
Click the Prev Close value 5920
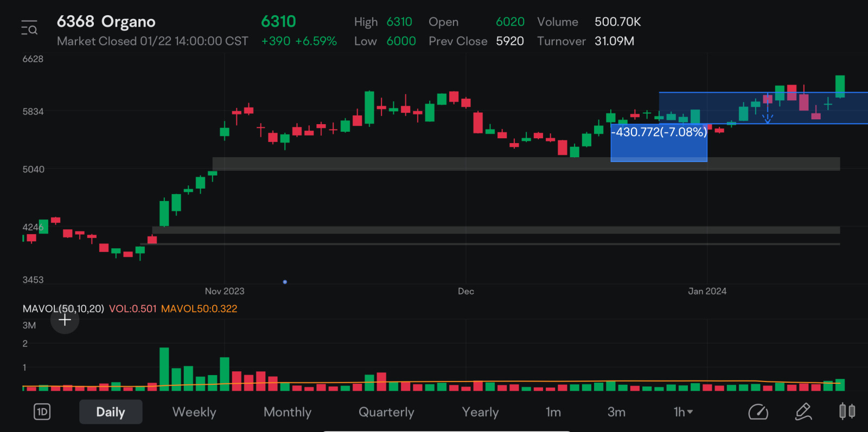510,41
